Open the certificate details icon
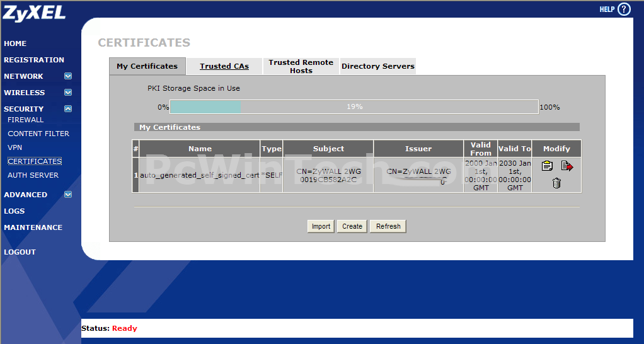 click(547, 166)
